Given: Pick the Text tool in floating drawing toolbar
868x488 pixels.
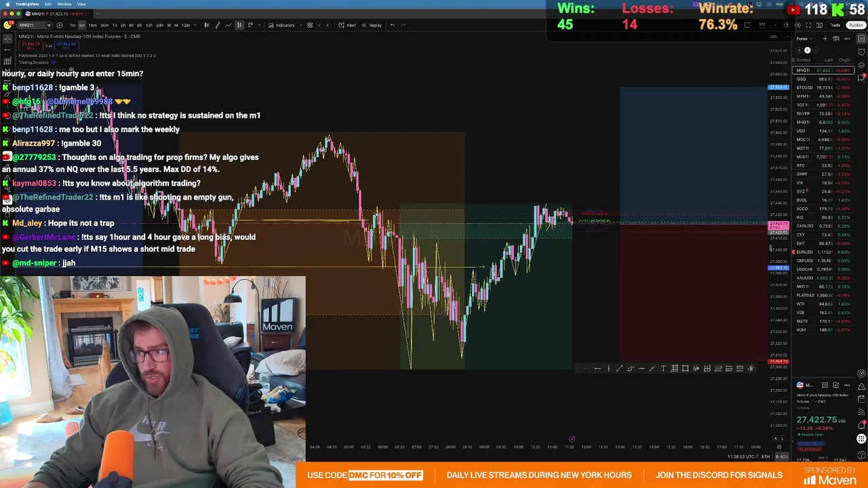Looking at the screenshot, I should [x=663, y=369].
